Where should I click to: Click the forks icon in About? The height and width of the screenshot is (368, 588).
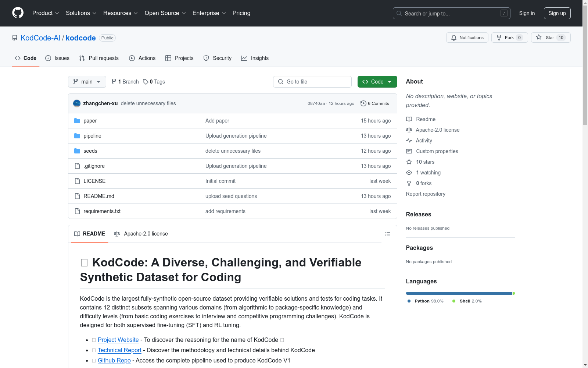409,183
